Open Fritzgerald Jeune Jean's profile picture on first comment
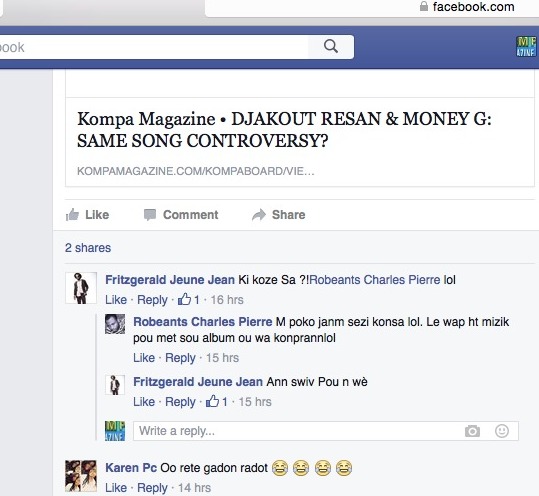Image resolution: width=539 pixels, height=496 pixels. point(81,288)
